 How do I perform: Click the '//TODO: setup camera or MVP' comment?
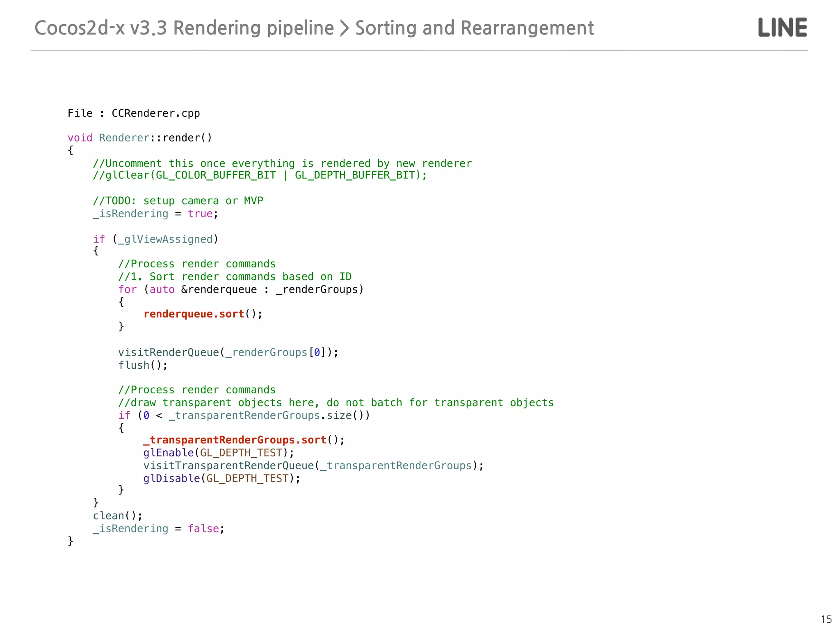tap(178, 201)
